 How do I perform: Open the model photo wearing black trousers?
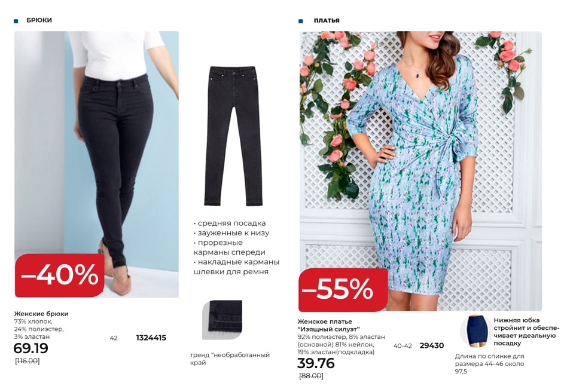[x=96, y=164]
